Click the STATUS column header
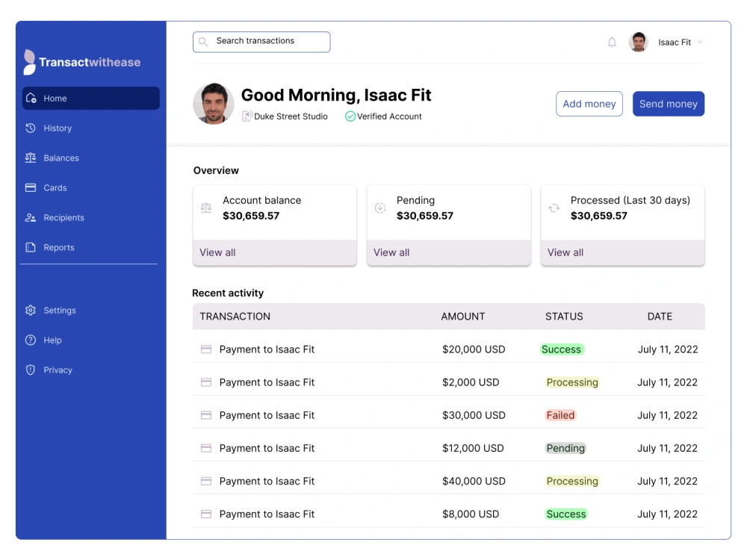 (x=564, y=317)
